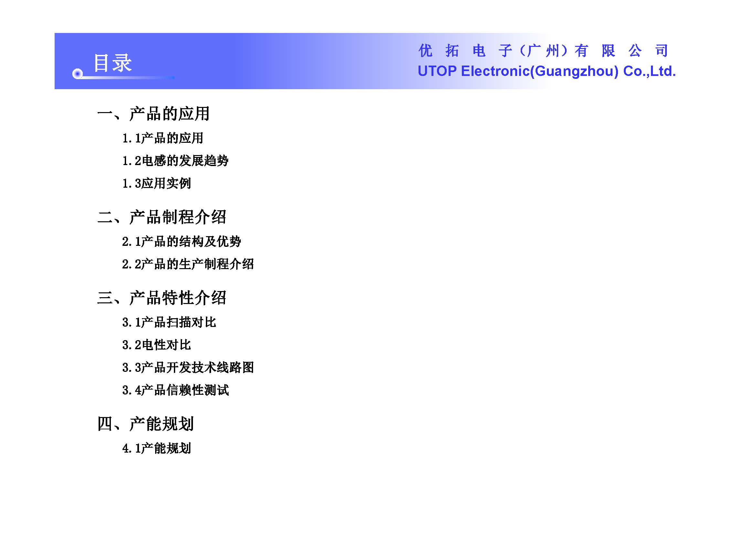The width and height of the screenshot is (756, 534).
Task: Open entry 3.4产品信赖性测试
Action: click(175, 391)
